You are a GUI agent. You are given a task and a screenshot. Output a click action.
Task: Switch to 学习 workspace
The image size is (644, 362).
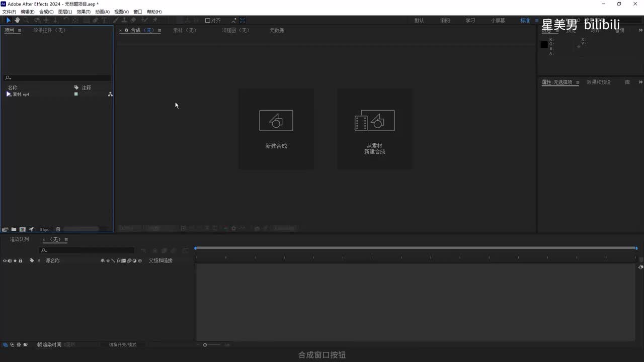pyautogui.click(x=470, y=21)
